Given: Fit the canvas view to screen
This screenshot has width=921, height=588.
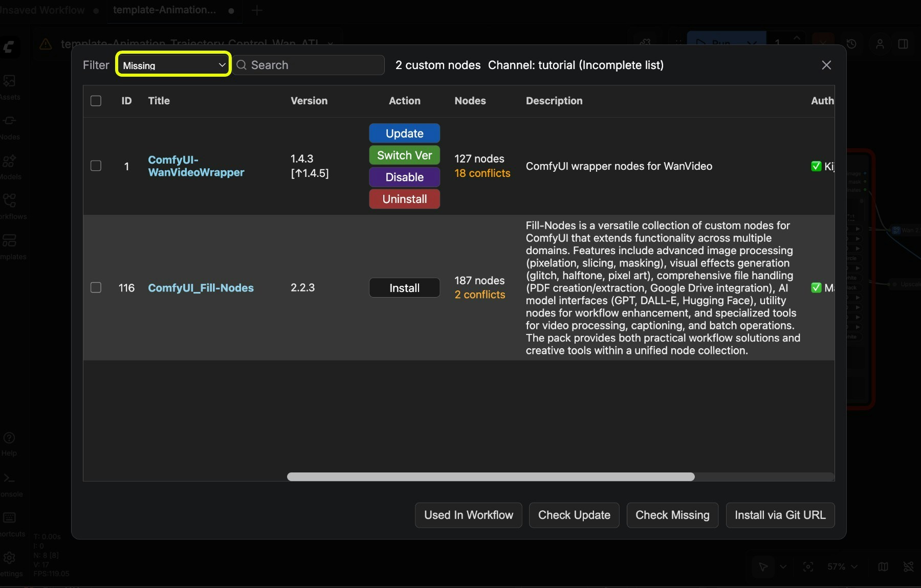Looking at the screenshot, I should (x=808, y=567).
